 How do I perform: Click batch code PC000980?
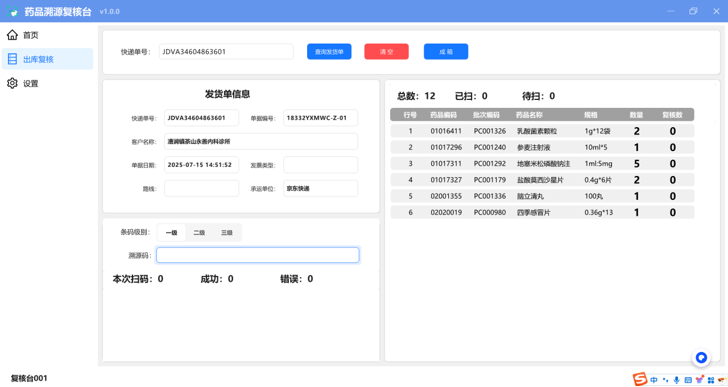click(x=490, y=213)
